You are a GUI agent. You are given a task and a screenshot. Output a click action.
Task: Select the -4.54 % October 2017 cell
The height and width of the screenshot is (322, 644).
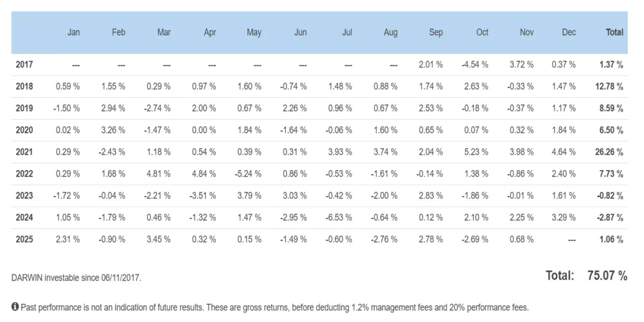click(x=475, y=64)
